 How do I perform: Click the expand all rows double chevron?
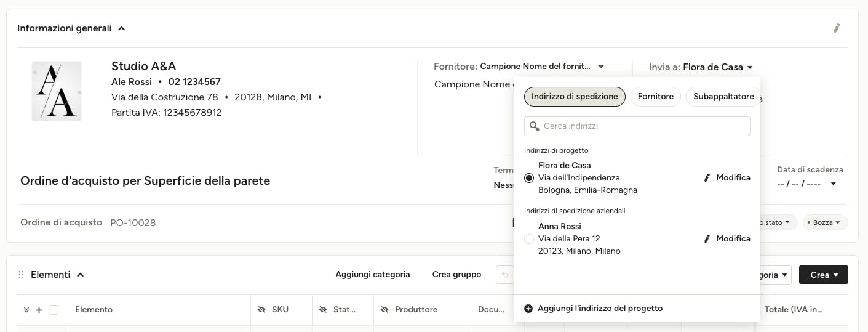pyautogui.click(x=26, y=310)
